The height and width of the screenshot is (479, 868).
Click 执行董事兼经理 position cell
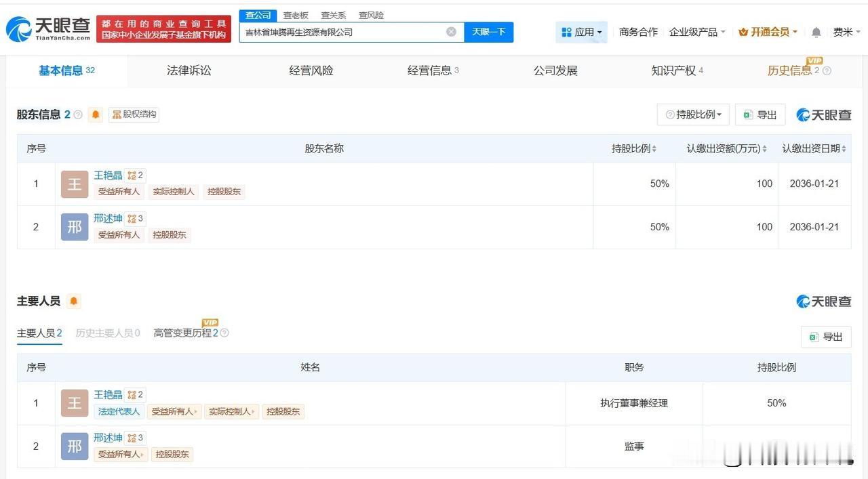tap(634, 403)
